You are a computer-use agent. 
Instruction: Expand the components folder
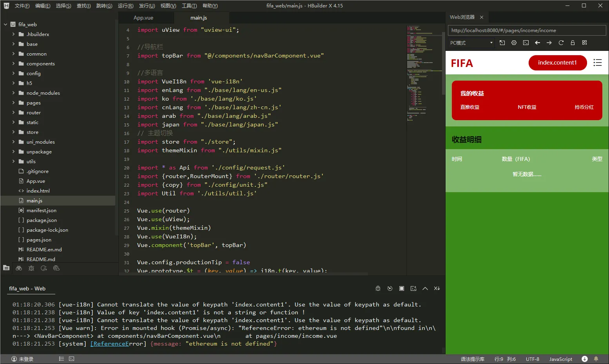13,63
